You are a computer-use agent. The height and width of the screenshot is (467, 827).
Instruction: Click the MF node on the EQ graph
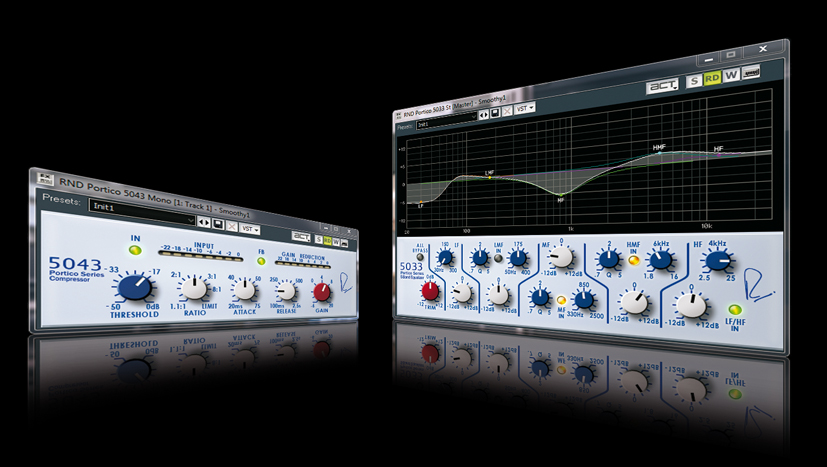(561, 195)
